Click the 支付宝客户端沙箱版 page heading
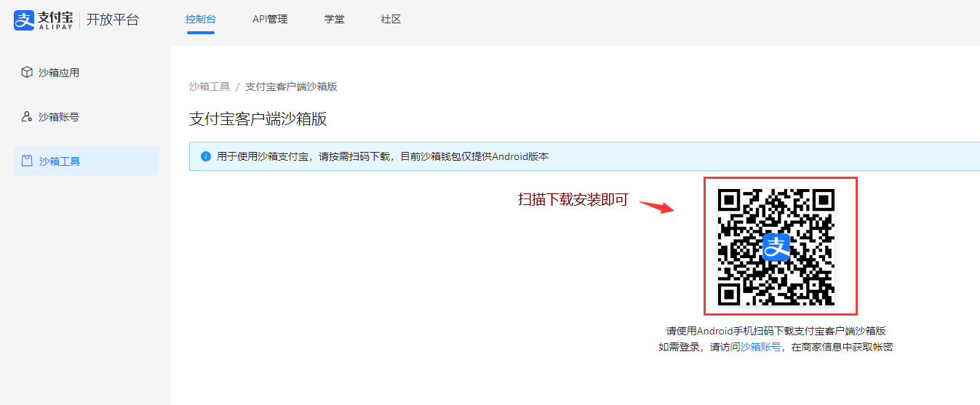This screenshot has height=405, width=980. (x=258, y=119)
